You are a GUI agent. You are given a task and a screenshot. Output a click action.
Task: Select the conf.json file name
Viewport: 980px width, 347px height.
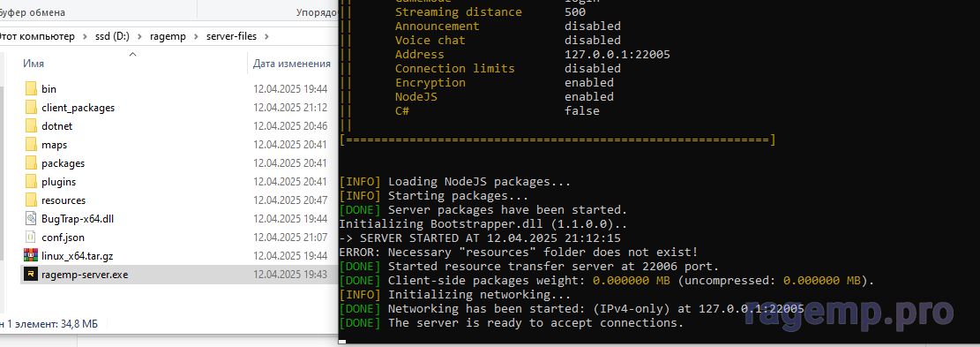coord(64,238)
